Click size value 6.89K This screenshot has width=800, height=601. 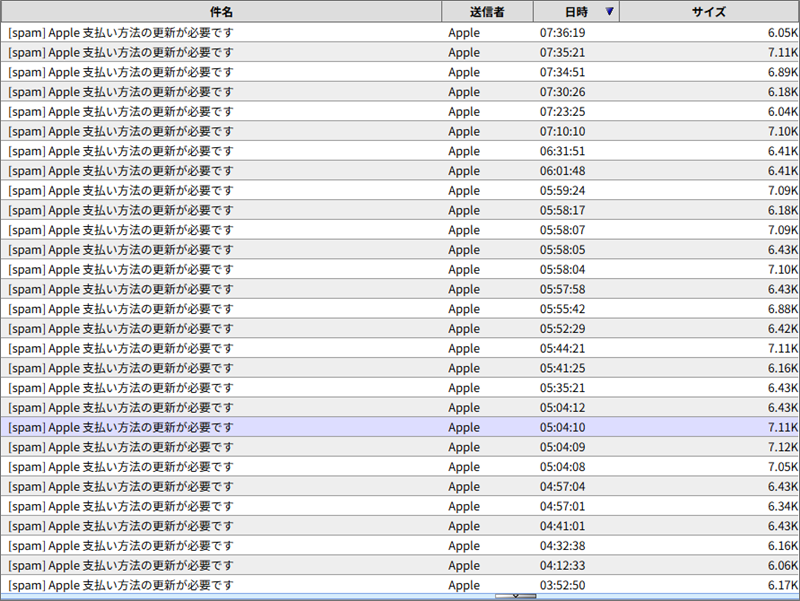coord(783,72)
